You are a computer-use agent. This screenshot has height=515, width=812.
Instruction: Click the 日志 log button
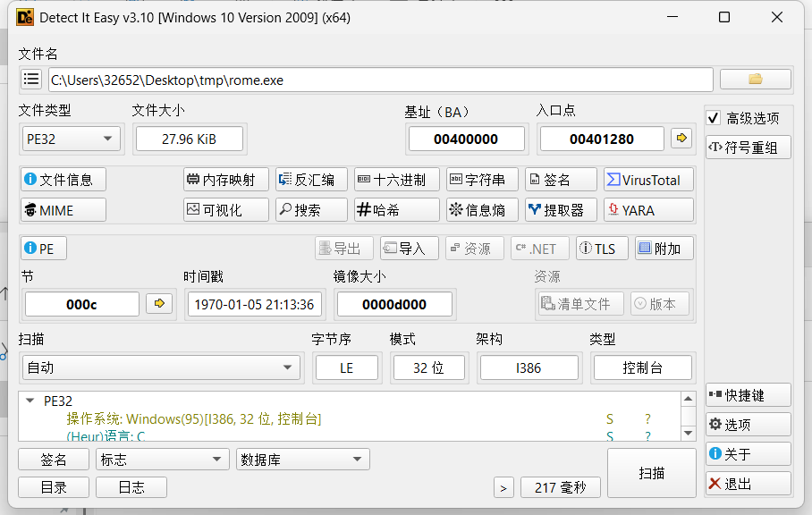coord(131,487)
